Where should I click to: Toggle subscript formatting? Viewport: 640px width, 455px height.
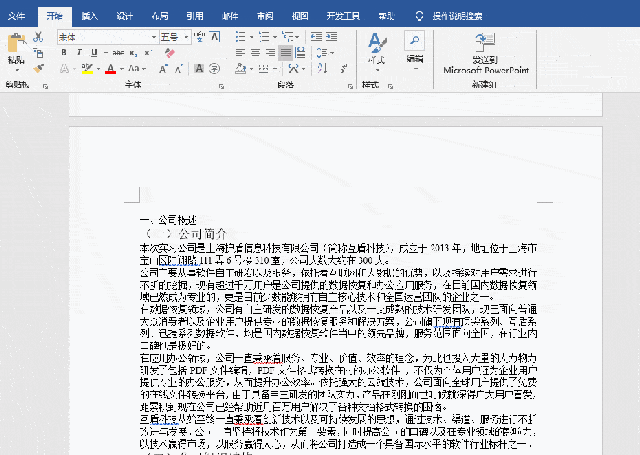133,53
